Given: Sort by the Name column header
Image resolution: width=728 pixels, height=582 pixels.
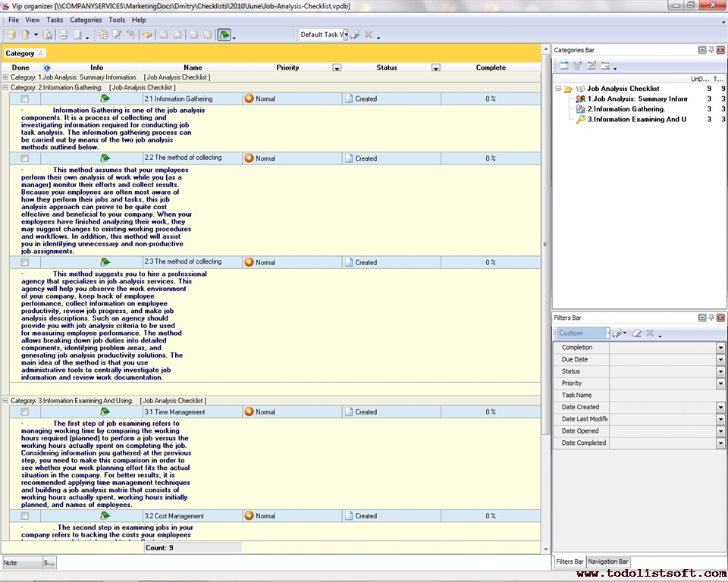Looking at the screenshot, I should (193, 67).
